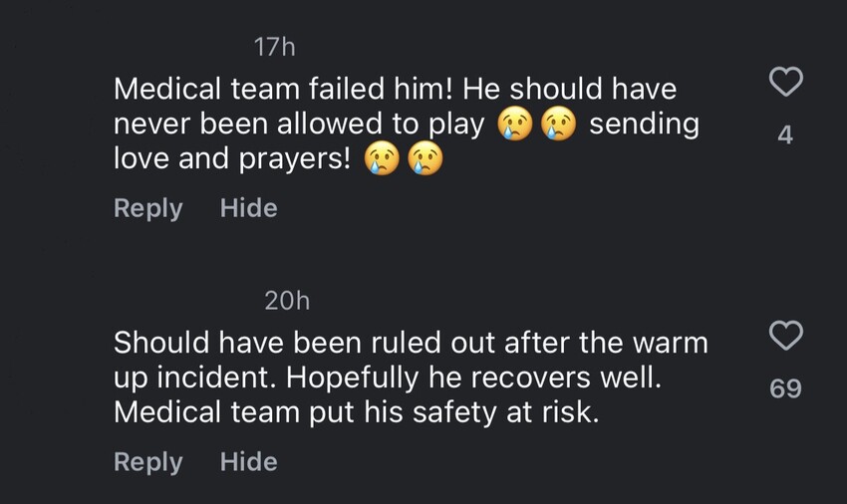Click the 'never been allowed to play' text
Screen dimensions: 847x504
(x=299, y=125)
